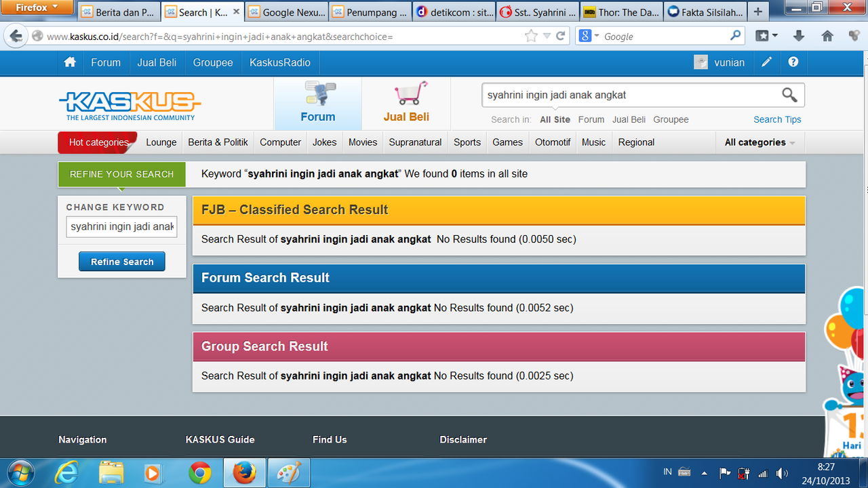Viewport: 868px width, 488px height.
Task: Open the Search Tips link
Action: 777,119
